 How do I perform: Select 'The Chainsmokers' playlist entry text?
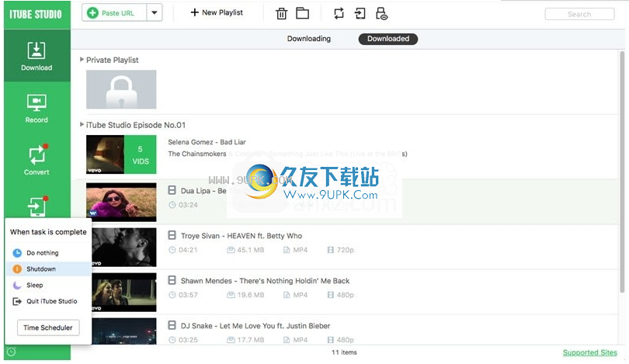pyautogui.click(x=197, y=154)
